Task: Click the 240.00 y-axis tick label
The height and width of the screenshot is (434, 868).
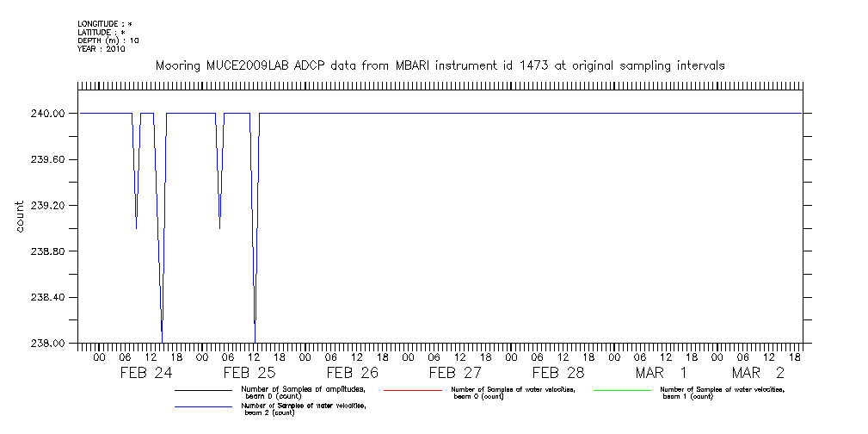Action: pyautogui.click(x=49, y=114)
